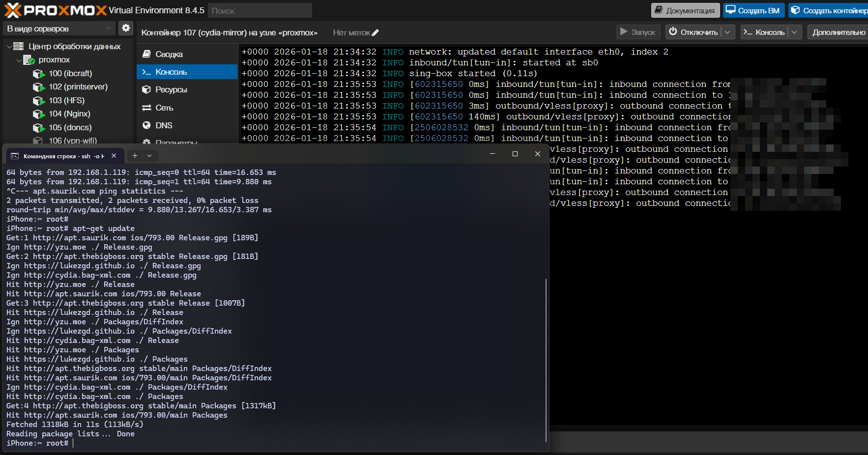This screenshot has width=868, height=455.
Task: Open the 'В виде серверов' view dropdown
Action: coord(59,28)
